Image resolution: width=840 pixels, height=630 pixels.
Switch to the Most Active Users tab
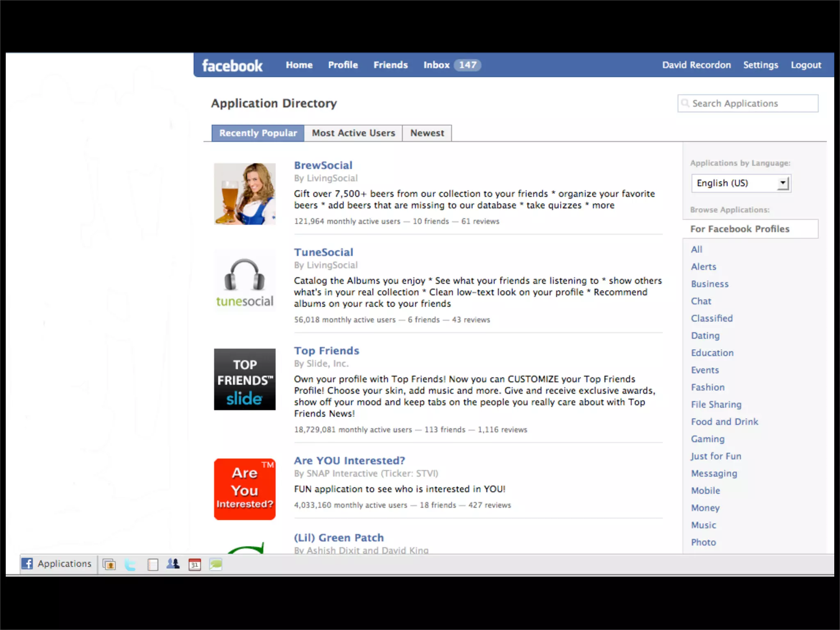point(353,133)
